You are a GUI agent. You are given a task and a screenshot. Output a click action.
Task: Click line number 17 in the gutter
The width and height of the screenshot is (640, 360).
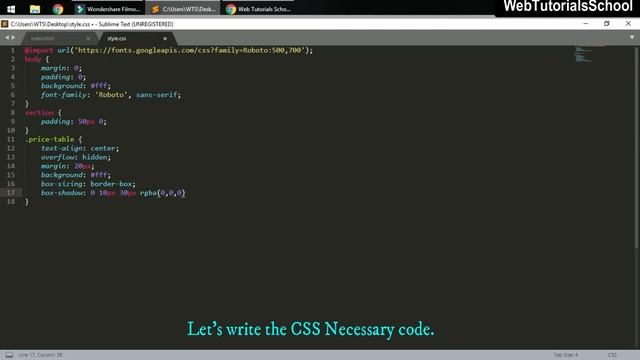pyautogui.click(x=11, y=193)
